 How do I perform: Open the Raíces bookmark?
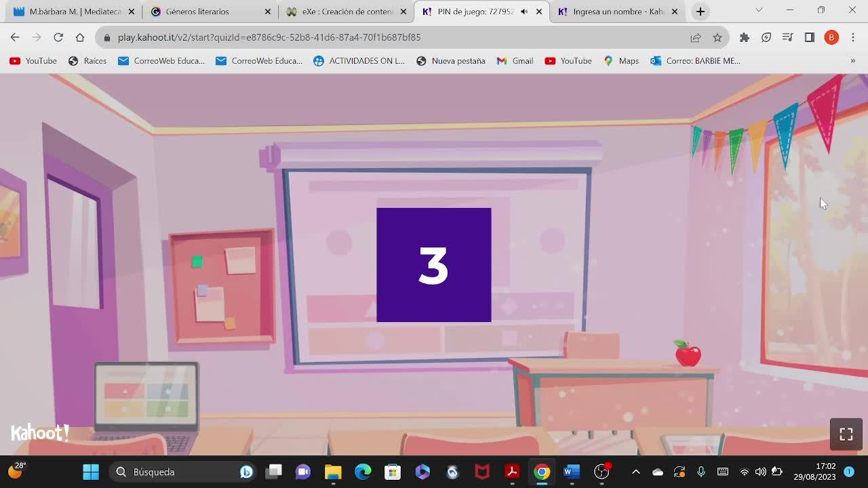(x=87, y=61)
